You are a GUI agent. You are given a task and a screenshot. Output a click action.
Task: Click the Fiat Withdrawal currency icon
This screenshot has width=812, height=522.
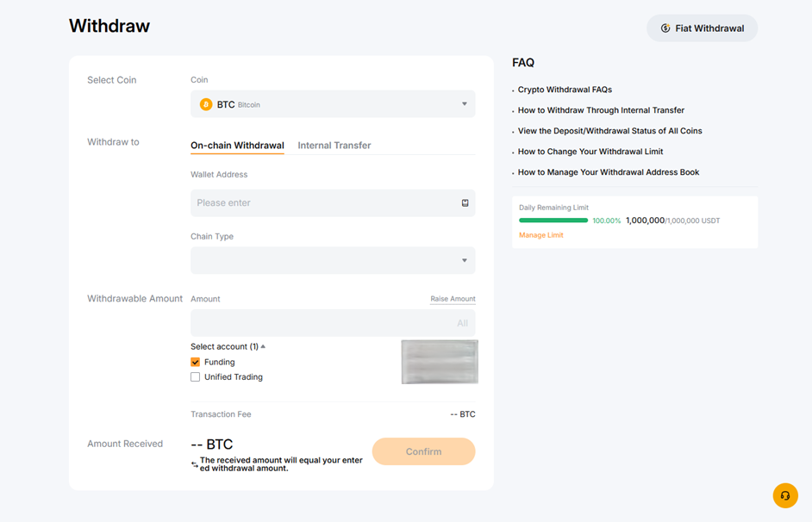pos(665,28)
